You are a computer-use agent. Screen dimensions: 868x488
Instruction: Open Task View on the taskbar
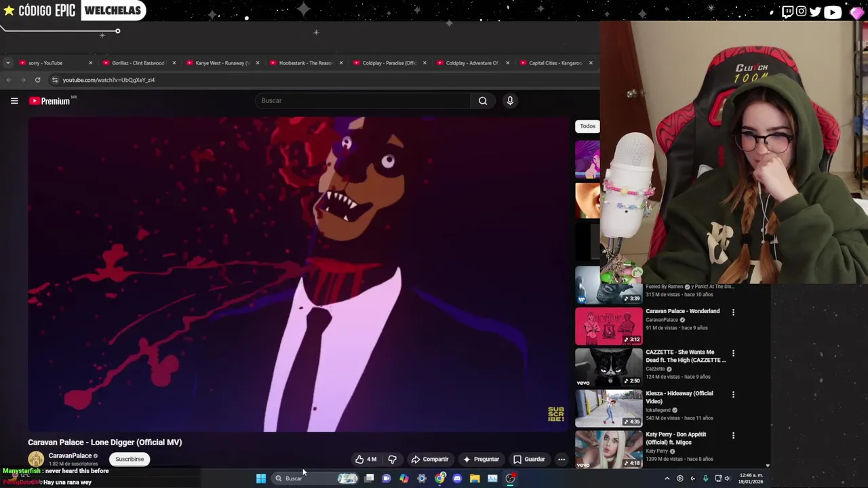click(x=369, y=479)
